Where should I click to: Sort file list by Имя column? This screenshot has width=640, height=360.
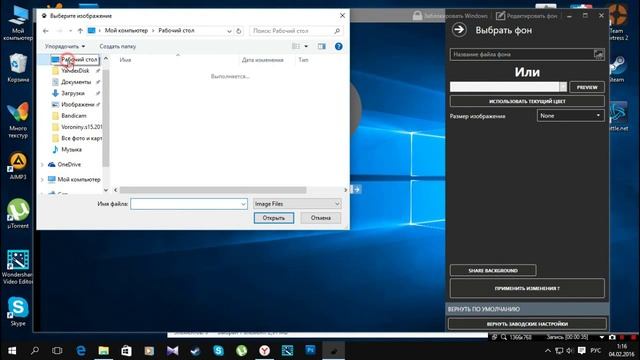tap(125, 60)
